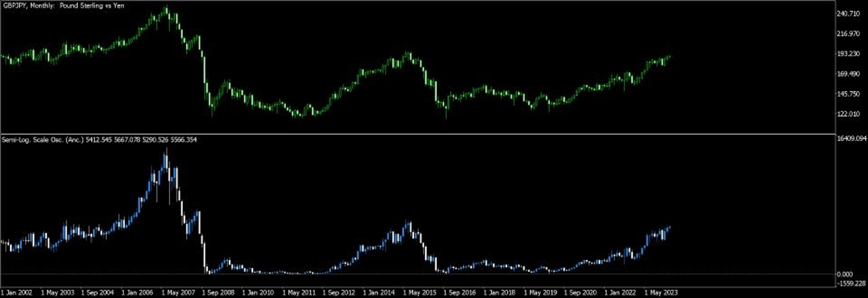Click the 216.970 price axis label
Viewport: 868px width, 298px height.
(848, 34)
